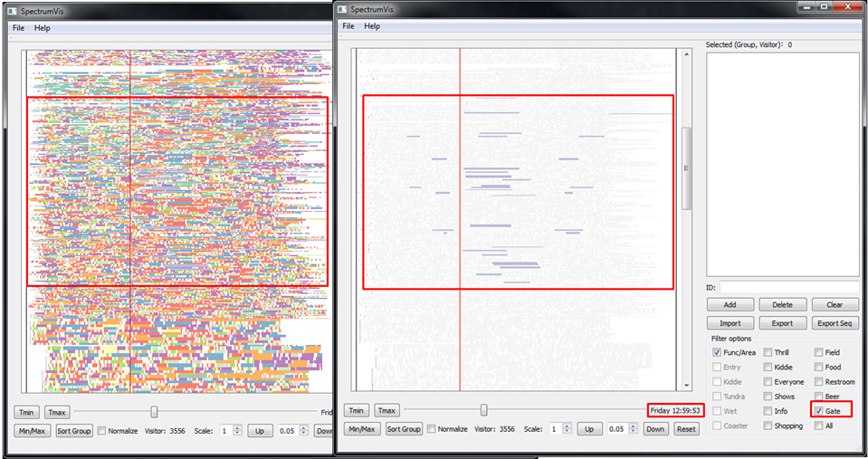
Task: Clear the selection with the Clear button
Action: (x=835, y=305)
